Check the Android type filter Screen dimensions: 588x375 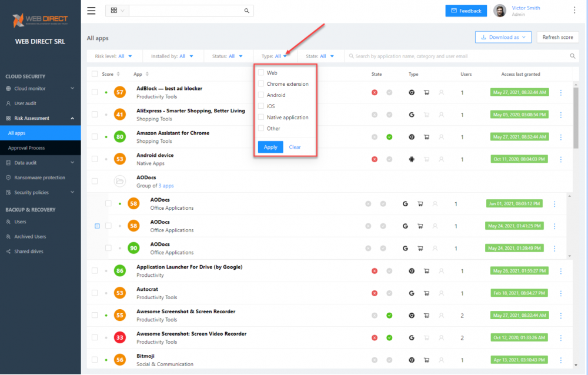[261, 95]
